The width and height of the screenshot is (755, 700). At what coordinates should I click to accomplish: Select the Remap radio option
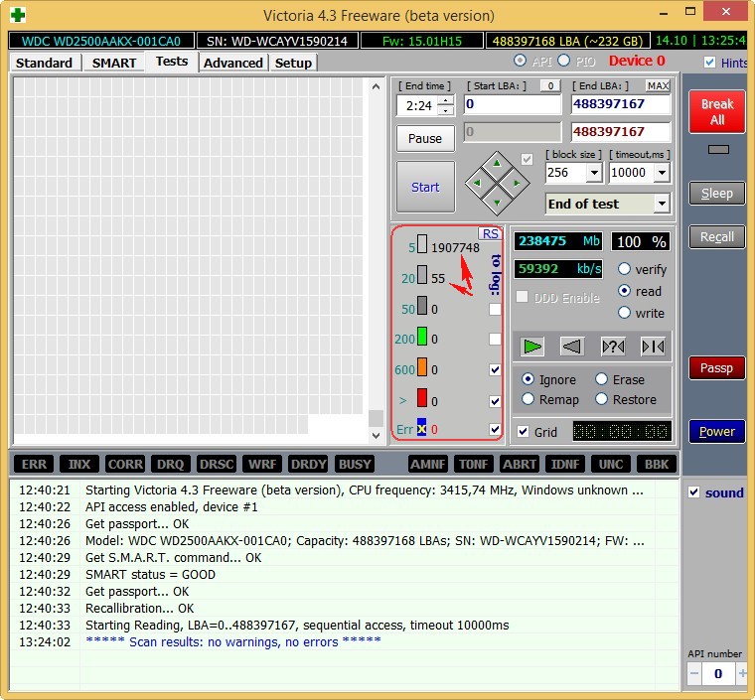coord(528,399)
